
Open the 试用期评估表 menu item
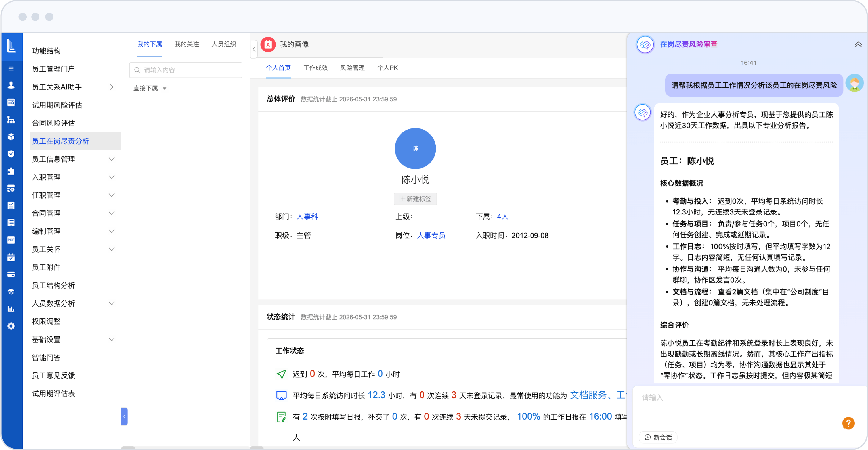(53, 394)
